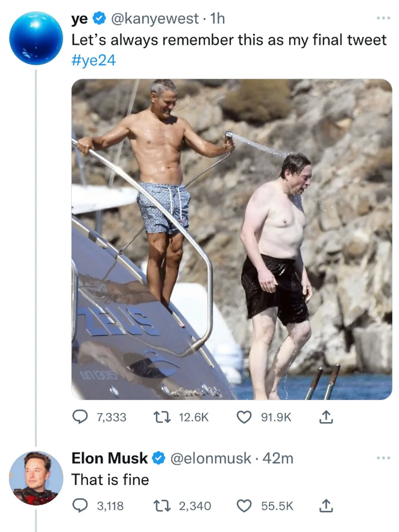
Task: Click the 'ye' display name
Action: coord(80,19)
